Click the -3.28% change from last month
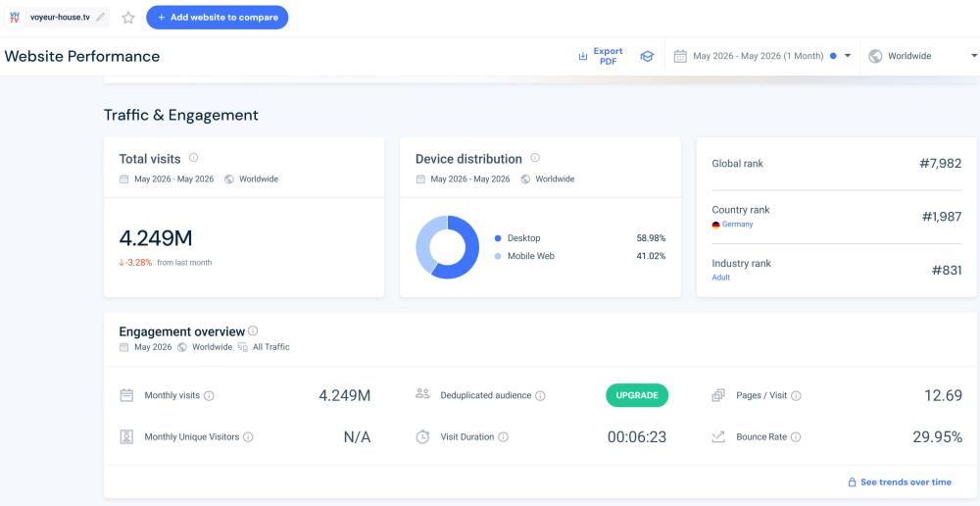Screen dimensions: 980x506 tap(135, 263)
